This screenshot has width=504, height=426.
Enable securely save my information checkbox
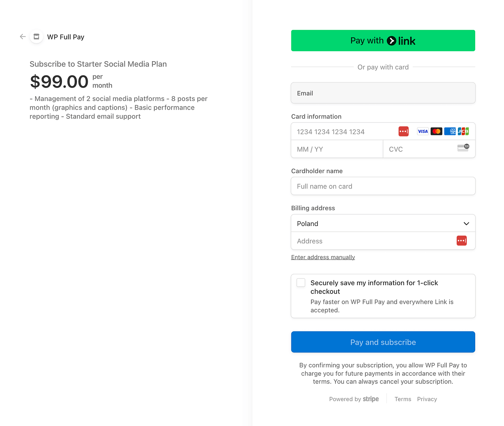(301, 283)
